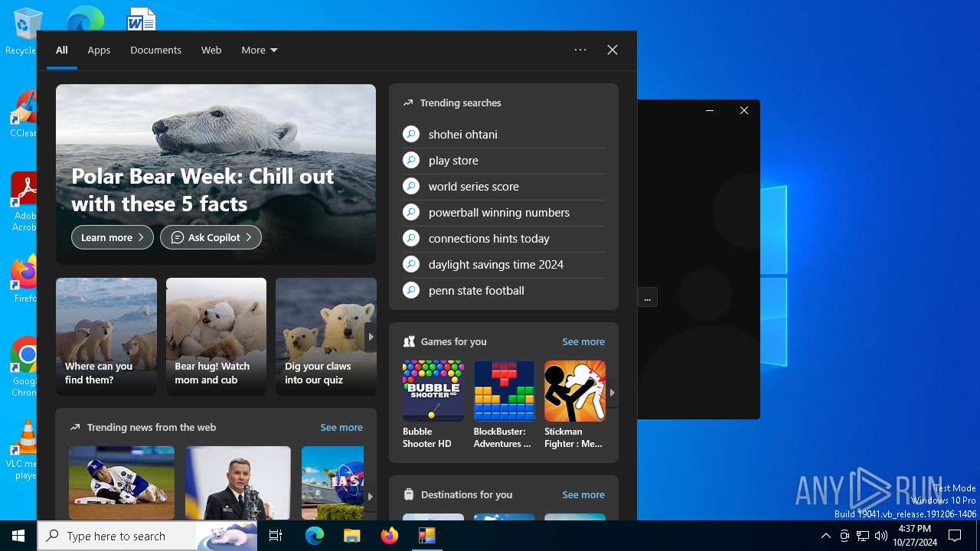This screenshot has height=551, width=980.
Task: Open the taskbar clock showing 4:37 PM
Action: 915,536
